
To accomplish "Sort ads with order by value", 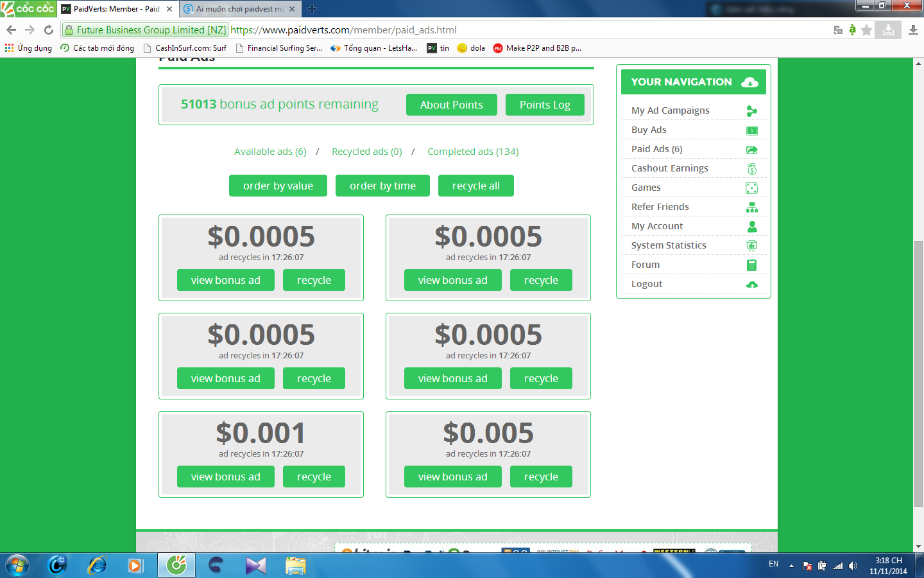I will [x=278, y=186].
